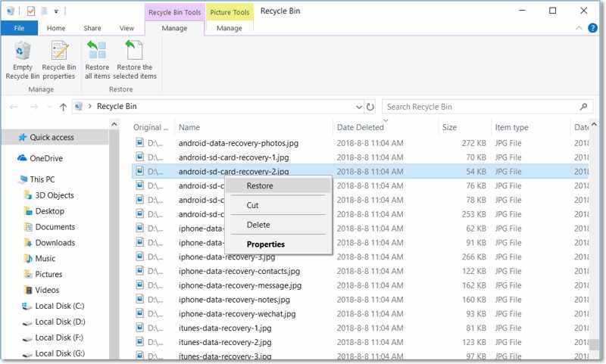Expand the address bar history dropdown
This screenshot has height=364, width=606.
pos(359,107)
